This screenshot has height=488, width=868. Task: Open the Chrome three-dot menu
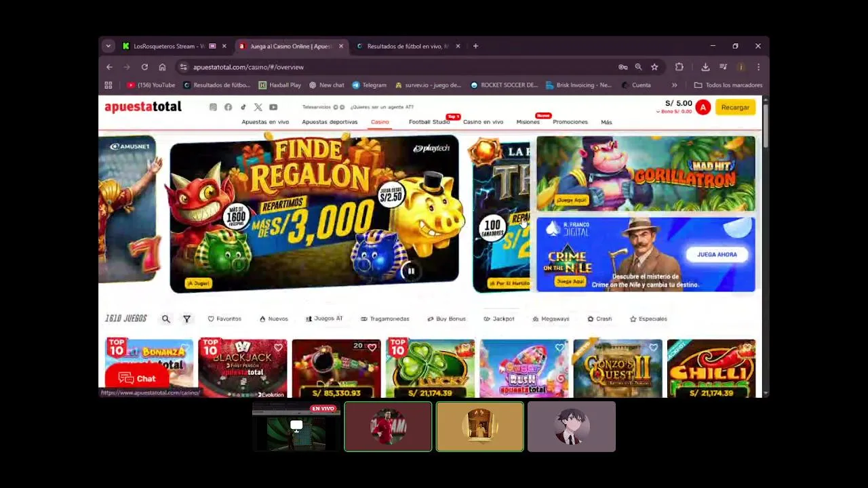(758, 67)
